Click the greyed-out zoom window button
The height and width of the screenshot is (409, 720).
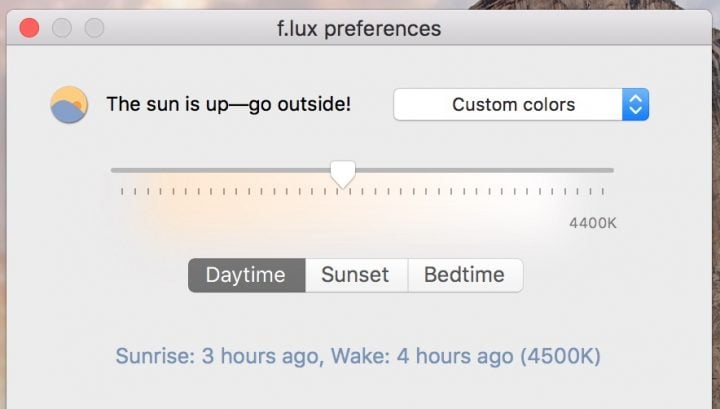pos(94,28)
